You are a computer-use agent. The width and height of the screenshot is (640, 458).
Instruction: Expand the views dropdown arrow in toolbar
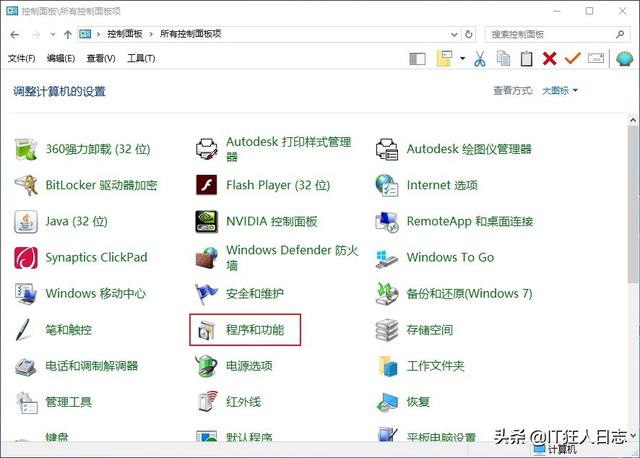click(x=462, y=58)
